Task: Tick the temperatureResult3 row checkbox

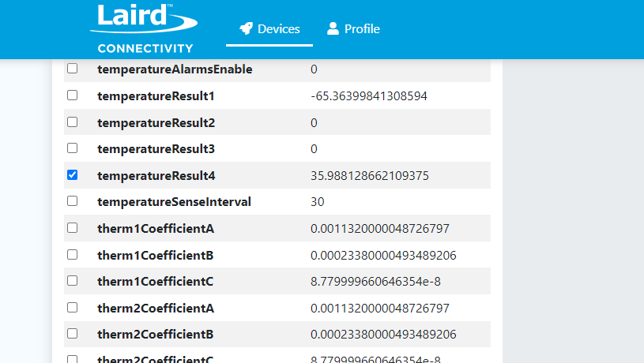Action: pos(73,148)
